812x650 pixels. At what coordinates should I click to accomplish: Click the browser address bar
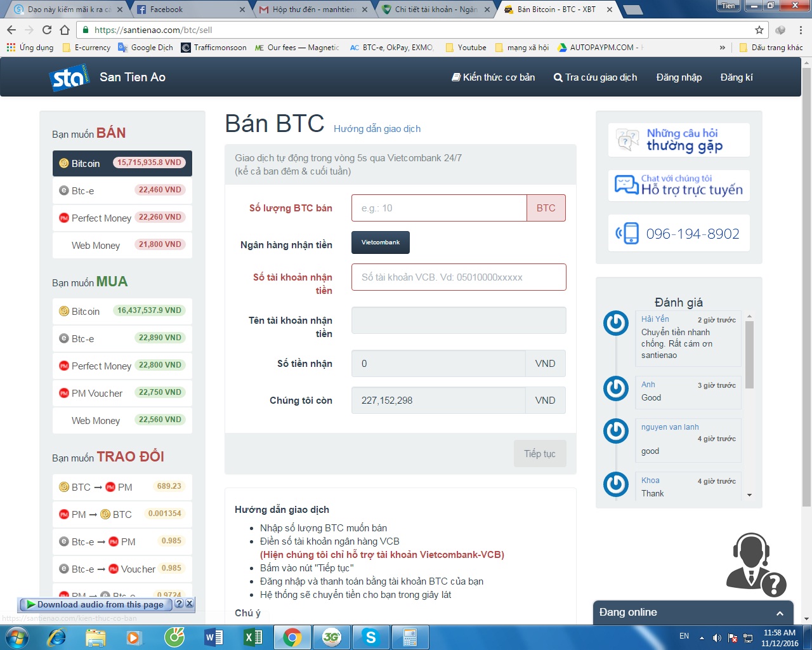[421, 30]
